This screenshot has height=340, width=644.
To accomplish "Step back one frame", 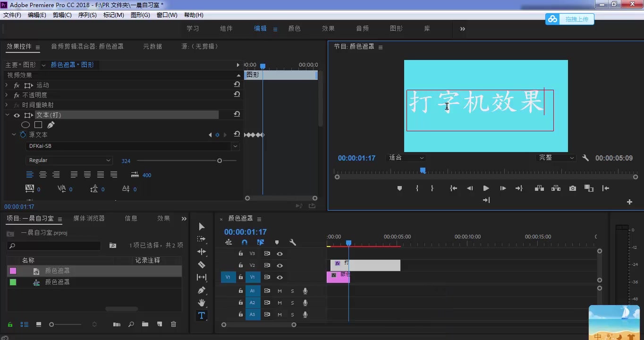I will (470, 188).
